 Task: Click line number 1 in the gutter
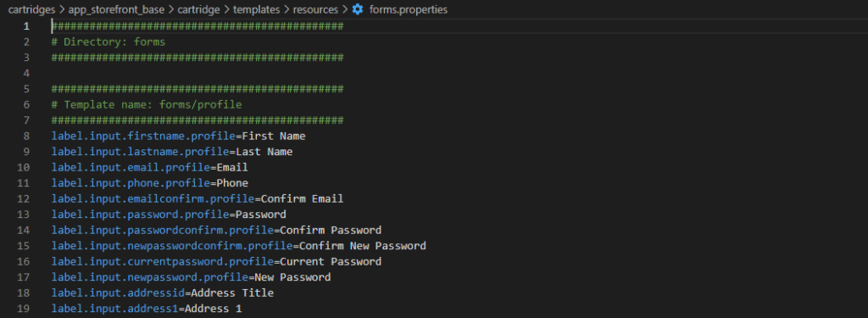tap(25, 26)
